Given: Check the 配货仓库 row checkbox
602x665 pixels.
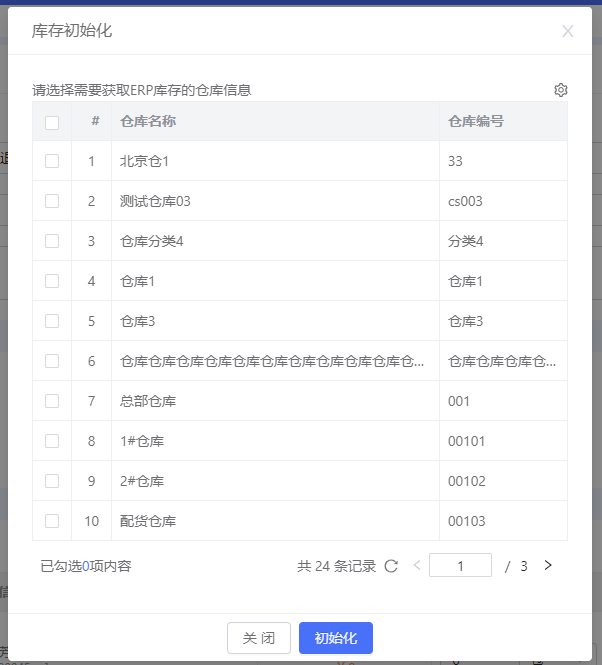Looking at the screenshot, I should point(52,521).
